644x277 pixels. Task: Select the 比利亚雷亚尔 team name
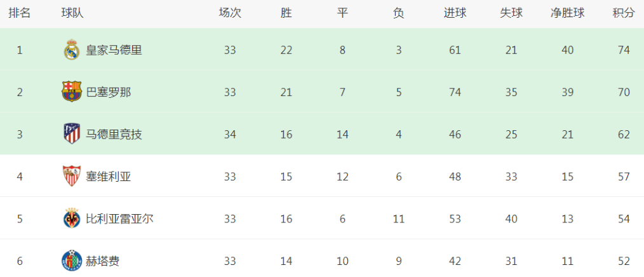point(119,219)
